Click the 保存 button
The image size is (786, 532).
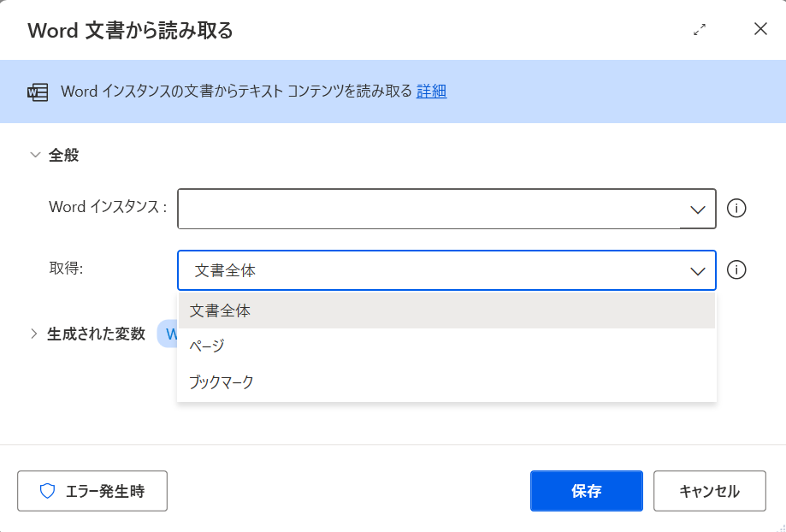point(587,491)
